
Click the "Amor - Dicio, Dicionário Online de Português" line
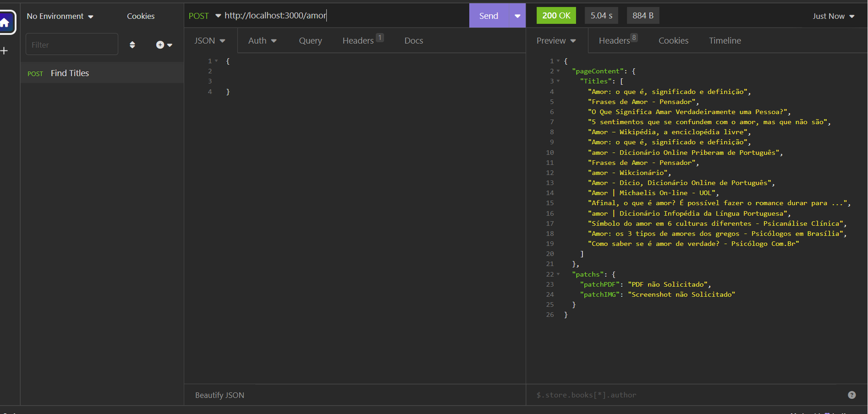pos(681,183)
